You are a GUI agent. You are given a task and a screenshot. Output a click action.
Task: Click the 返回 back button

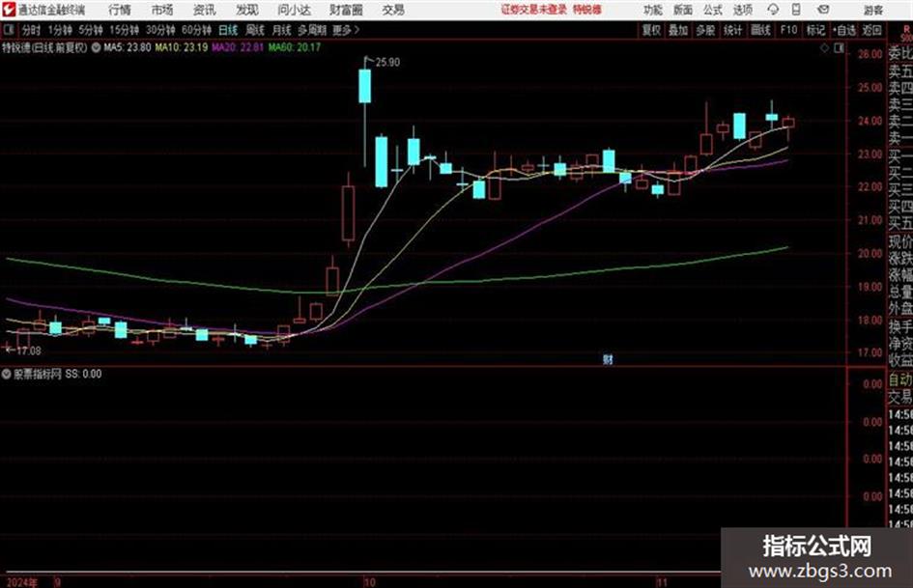(871, 30)
